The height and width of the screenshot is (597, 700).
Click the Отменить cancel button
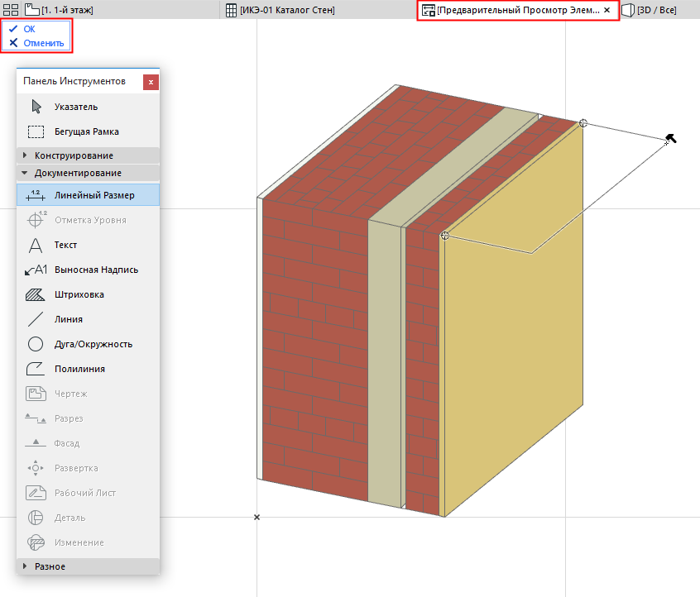click(36, 43)
